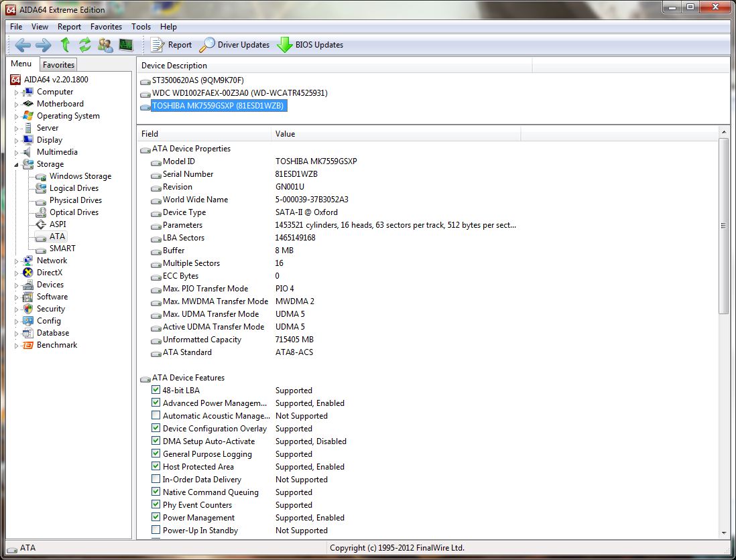Viewport: 736px width, 560px height.
Task: Click the Network icon in the tree
Action: [x=28, y=261]
